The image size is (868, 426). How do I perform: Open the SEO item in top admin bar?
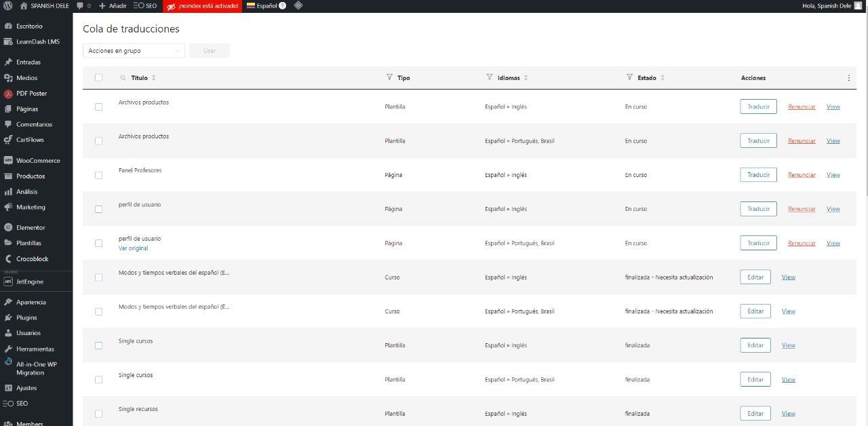(x=145, y=5)
